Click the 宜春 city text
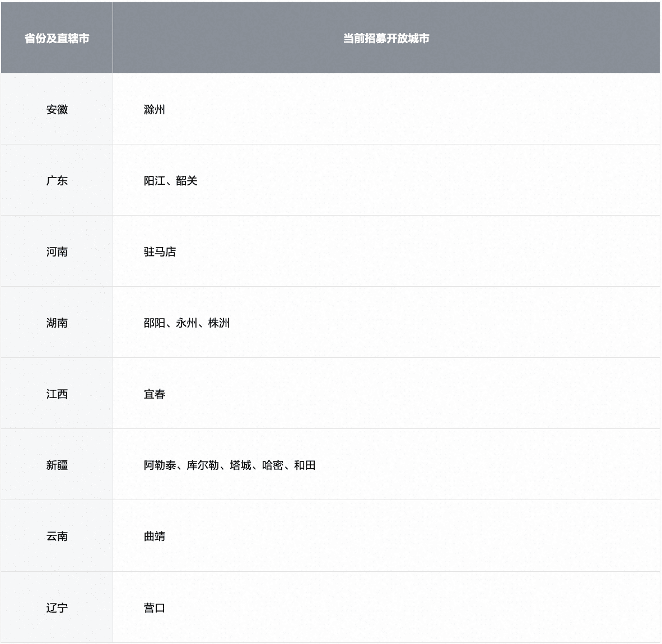 pos(155,394)
